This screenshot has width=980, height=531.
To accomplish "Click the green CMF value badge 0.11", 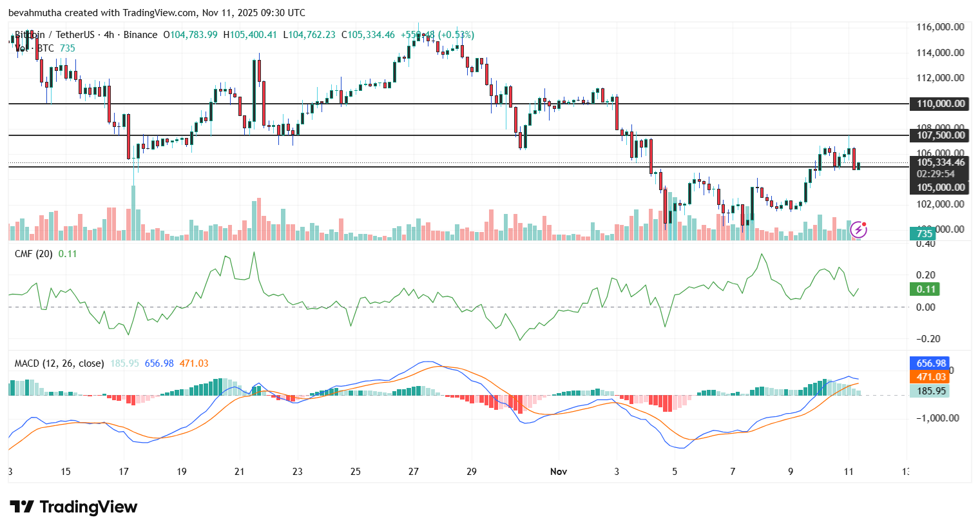I will 926,289.
